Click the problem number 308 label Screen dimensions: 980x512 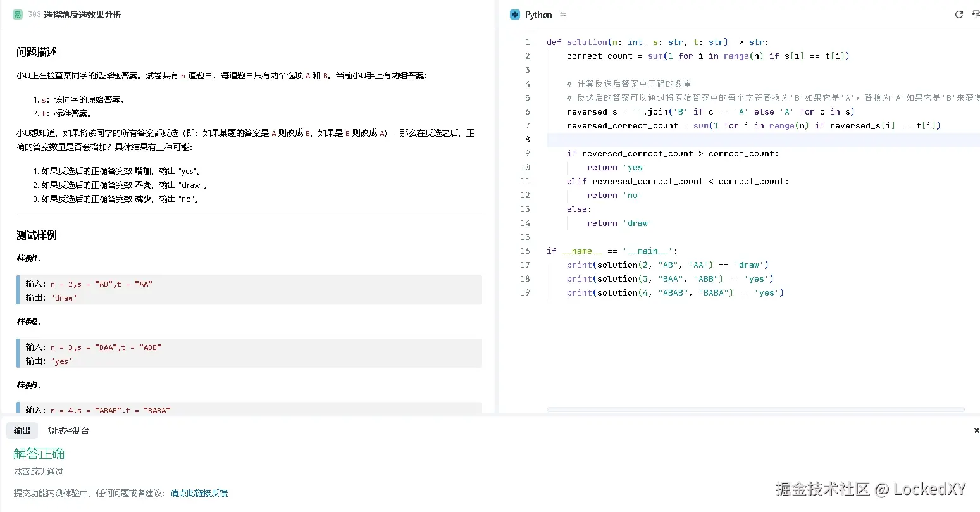click(33, 14)
